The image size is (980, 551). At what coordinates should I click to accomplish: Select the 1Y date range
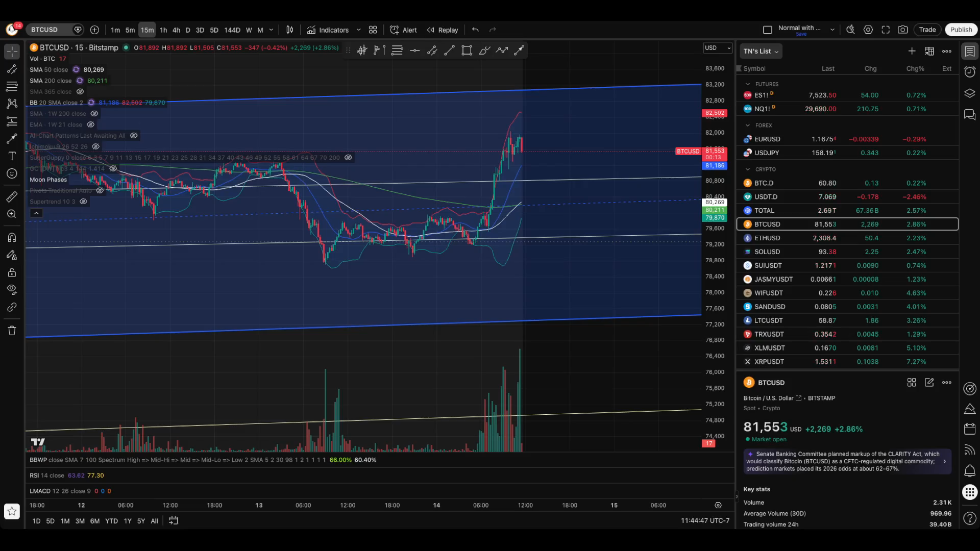point(128,521)
